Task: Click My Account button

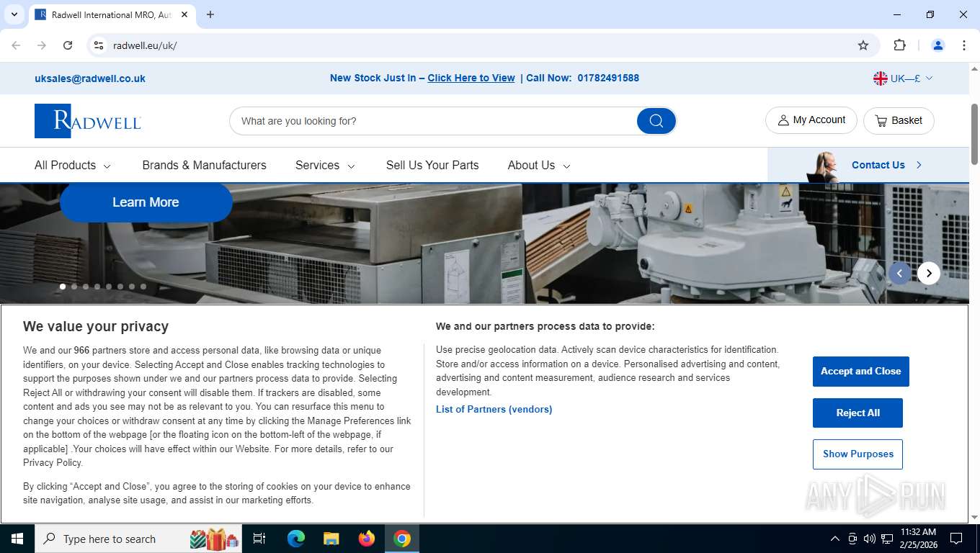Action: click(x=811, y=120)
